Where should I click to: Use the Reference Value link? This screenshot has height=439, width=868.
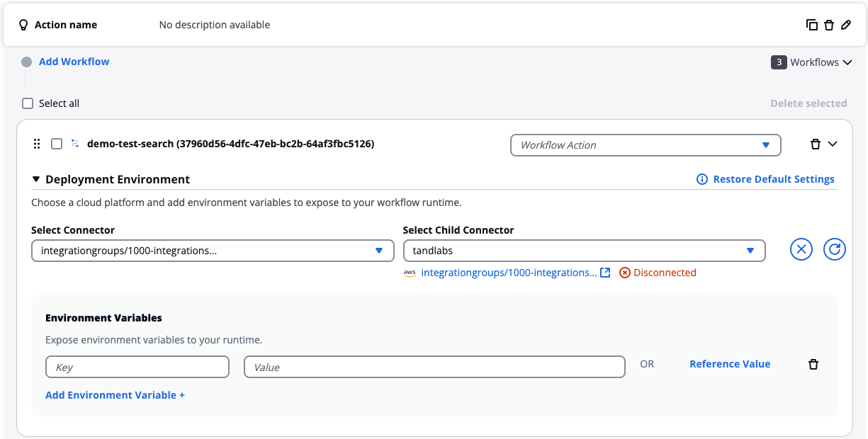coord(729,363)
